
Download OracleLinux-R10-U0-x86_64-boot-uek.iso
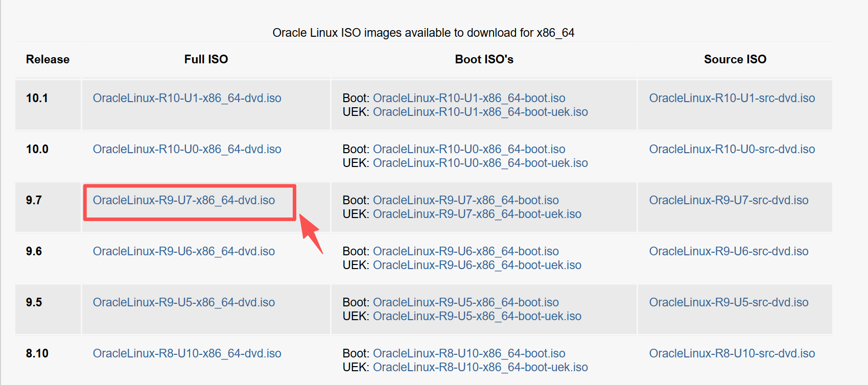pos(480,162)
